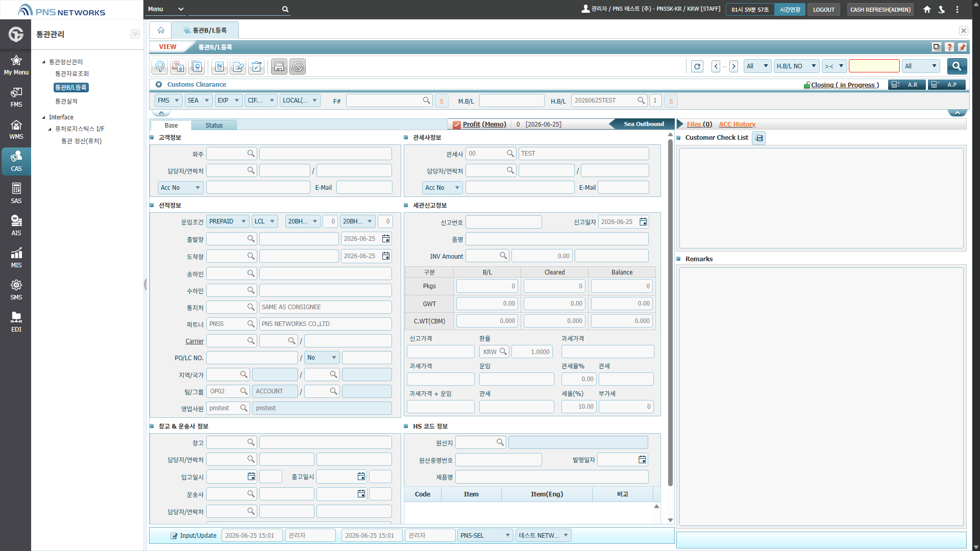Click the refresh icon near search bar
The height and width of the screenshot is (551, 980).
tap(697, 66)
